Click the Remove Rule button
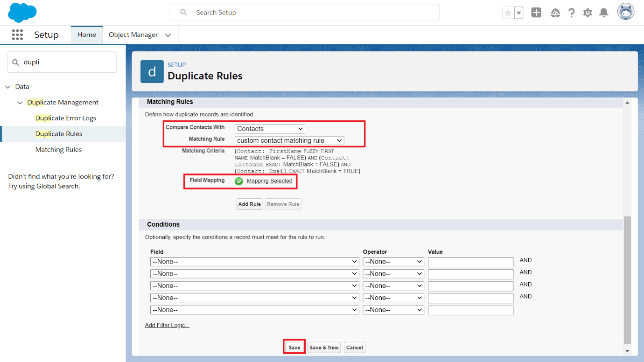This screenshot has width=644, height=362. tap(283, 204)
